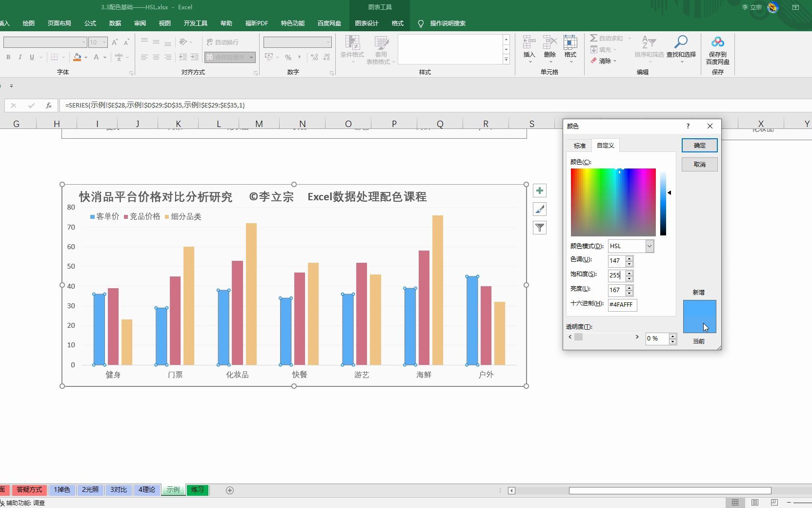Toggle underline formatting
The image size is (812, 508).
31,57
